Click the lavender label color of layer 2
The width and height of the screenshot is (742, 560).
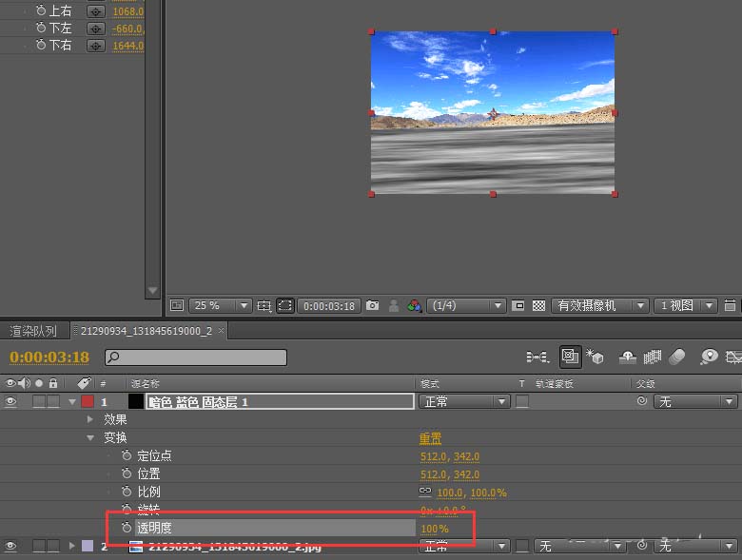tap(88, 546)
